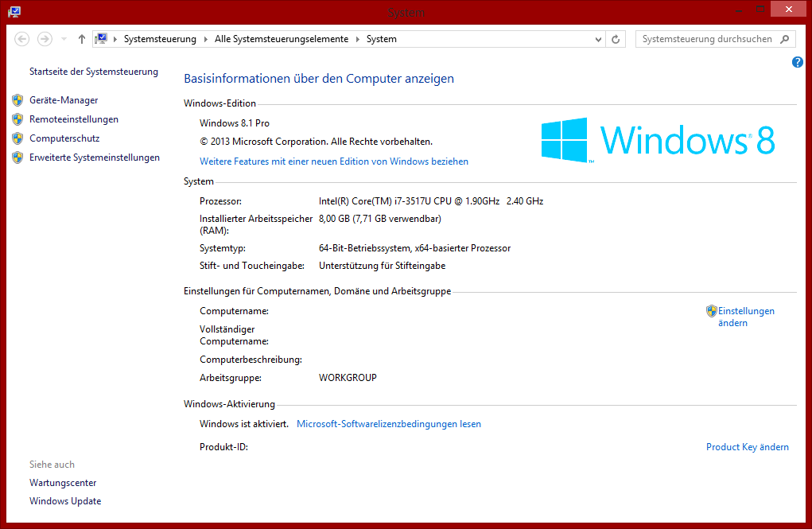812x529 pixels.
Task: Maximize the System window
Action: [x=760, y=10]
